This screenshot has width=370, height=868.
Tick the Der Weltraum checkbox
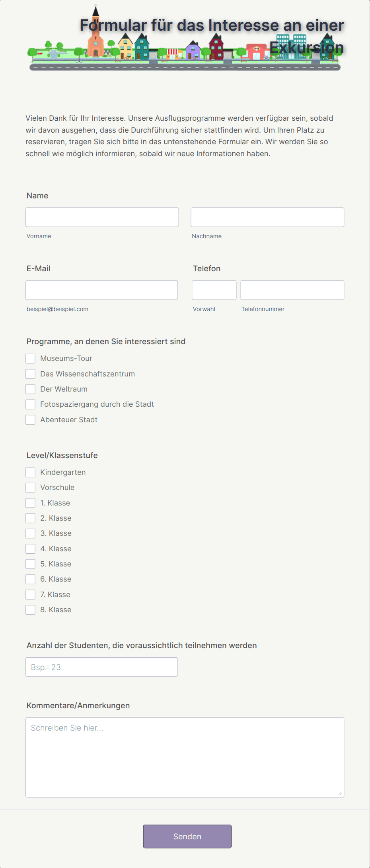click(30, 389)
